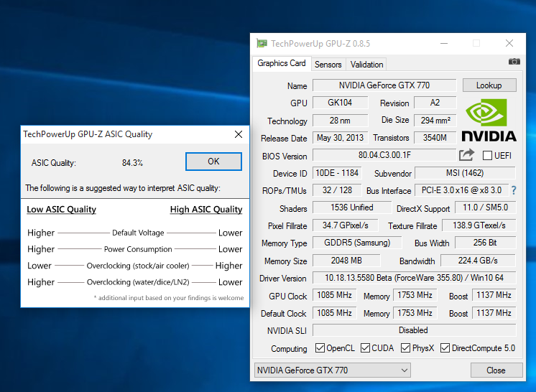Image resolution: width=536 pixels, height=392 pixels.
Task: Click the ROPs/TMUs field 32 / 128
Action: (x=337, y=190)
